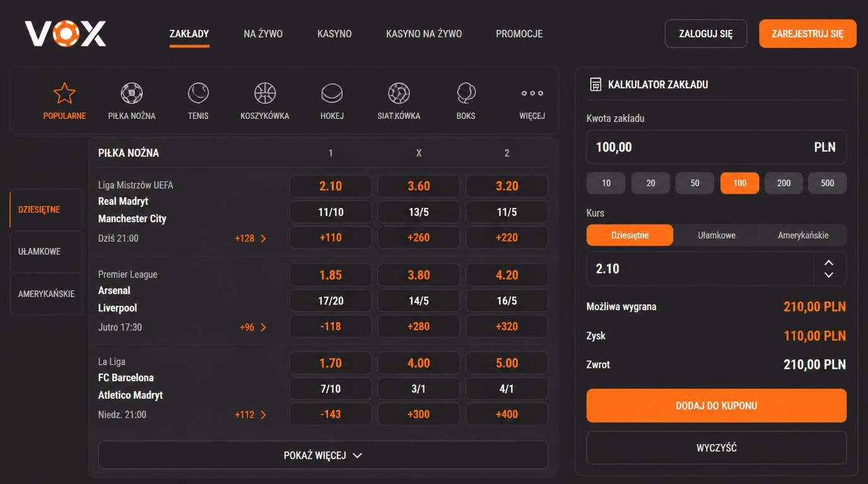Viewport: 868px width, 484px height.
Task: Click the Kurs odds value field
Action: click(x=717, y=268)
